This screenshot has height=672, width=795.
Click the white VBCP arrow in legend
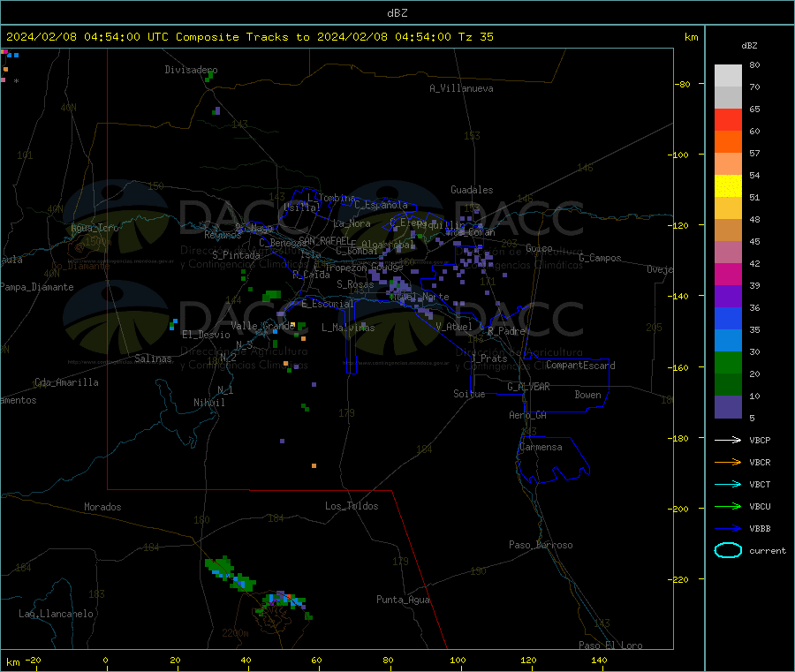728,440
